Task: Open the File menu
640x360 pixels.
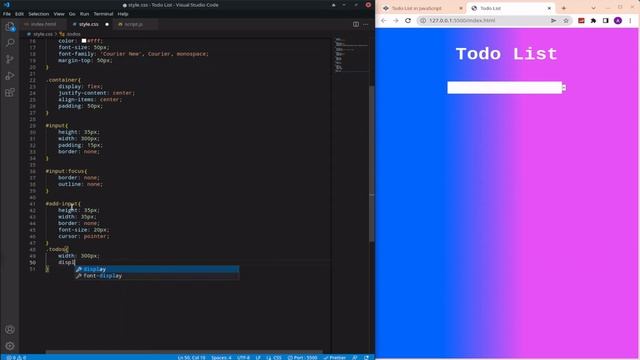Action: pos(7,14)
